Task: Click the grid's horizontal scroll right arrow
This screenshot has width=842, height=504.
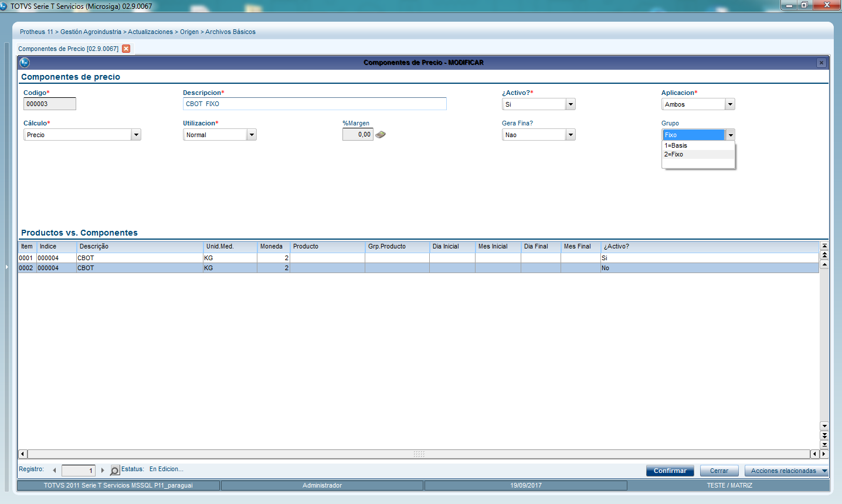Action: pos(824,454)
